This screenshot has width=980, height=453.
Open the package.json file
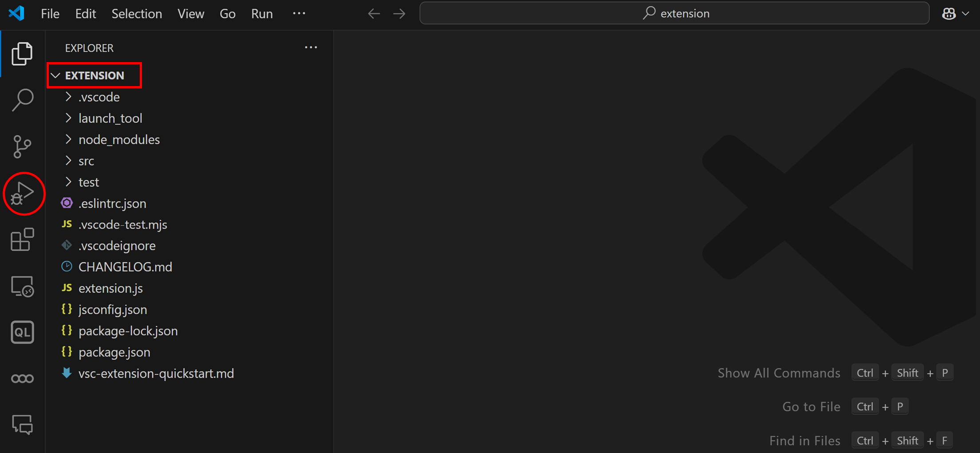point(114,352)
